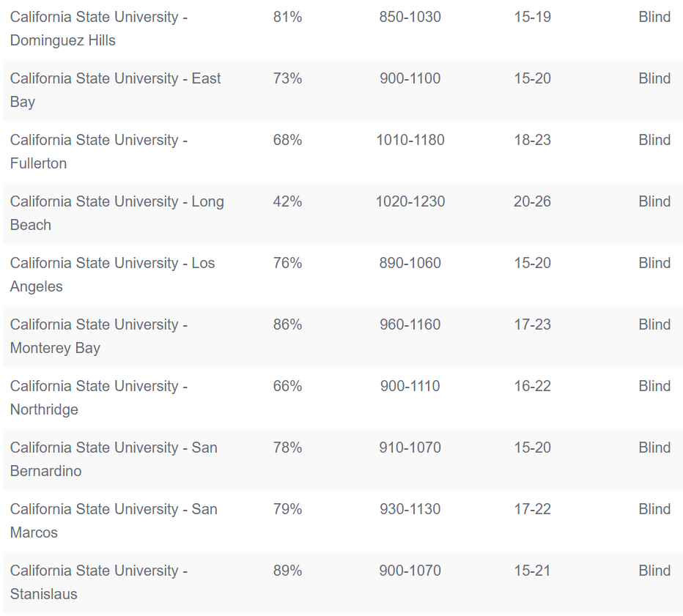Image resolution: width=683 pixels, height=616 pixels.
Task: Click the 89% acceptance rate for Stanislaus
Action: [287, 571]
